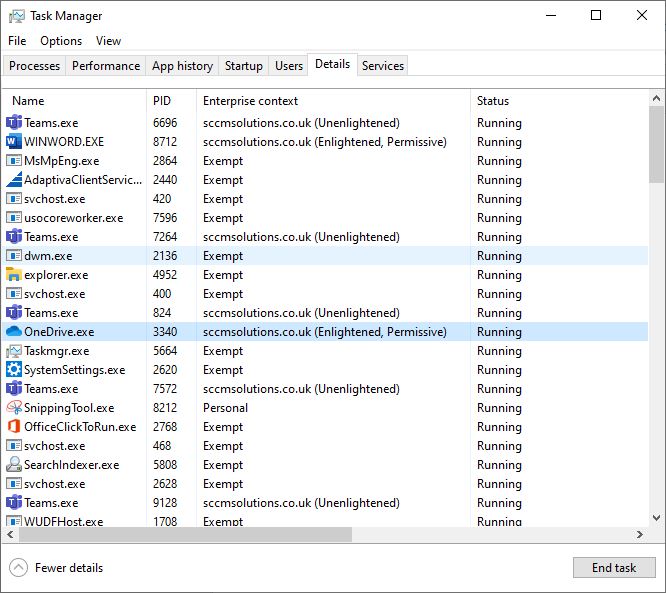Click the SnippingTool.exe scissors icon
The width and height of the screenshot is (666, 593).
[14, 408]
